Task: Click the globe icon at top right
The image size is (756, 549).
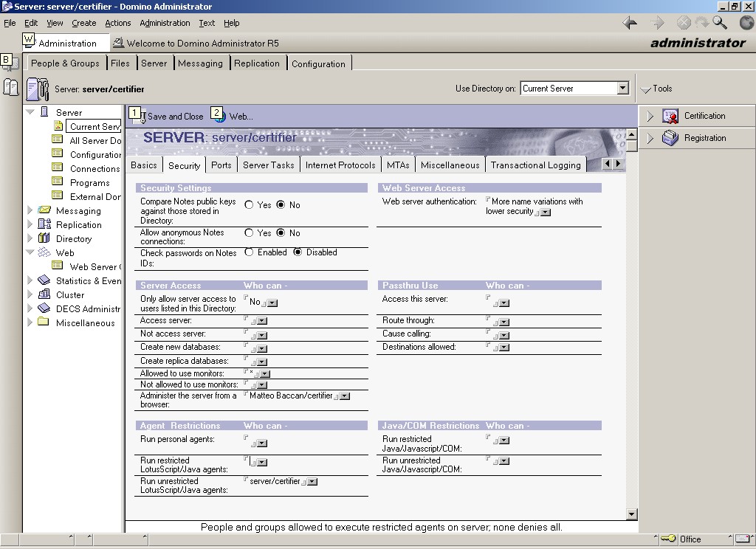Action: (x=747, y=23)
